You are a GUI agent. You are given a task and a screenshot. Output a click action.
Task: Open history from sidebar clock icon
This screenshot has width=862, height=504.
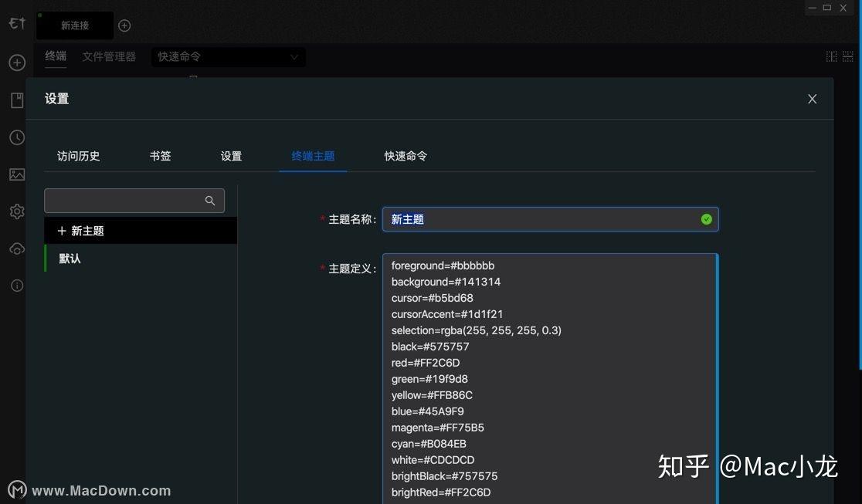pyautogui.click(x=17, y=137)
